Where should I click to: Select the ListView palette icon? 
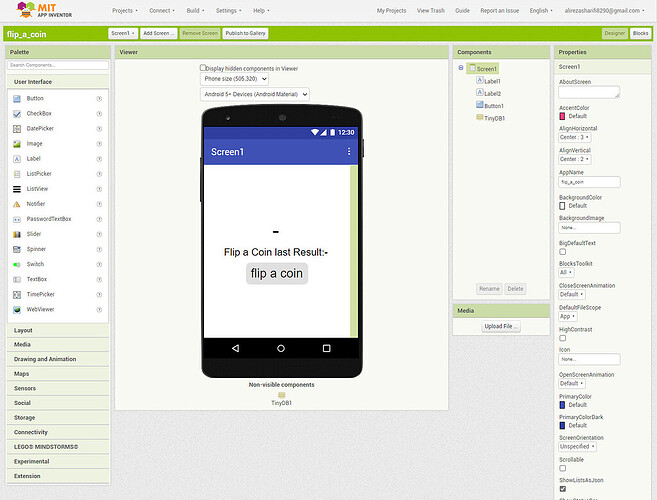17,189
